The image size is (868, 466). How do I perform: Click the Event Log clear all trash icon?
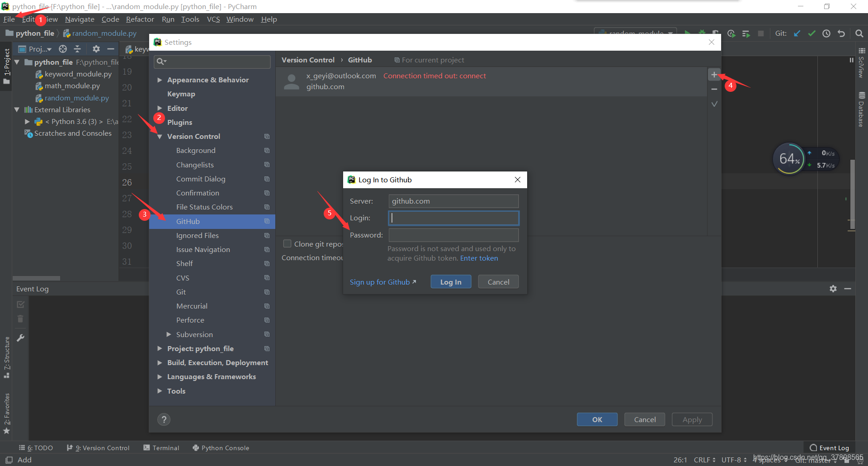[x=20, y=319]
